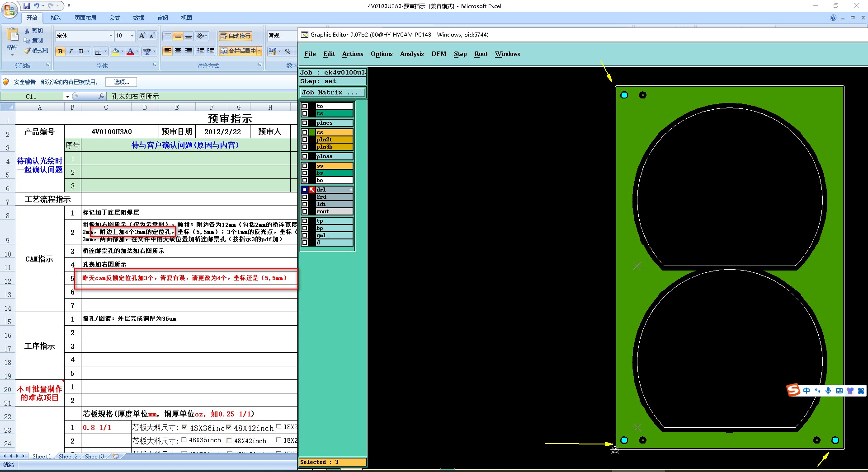The width and height of the screenshot is (868, 472).
Task: Toggle underline formatting
Action: [x=81, y=51]
